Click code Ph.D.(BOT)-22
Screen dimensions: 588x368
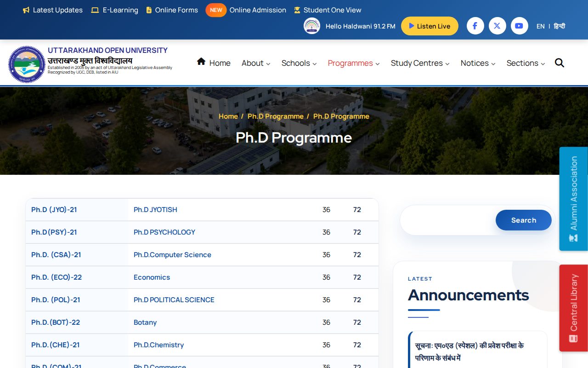pyautogui.click(x=56, y=322)
